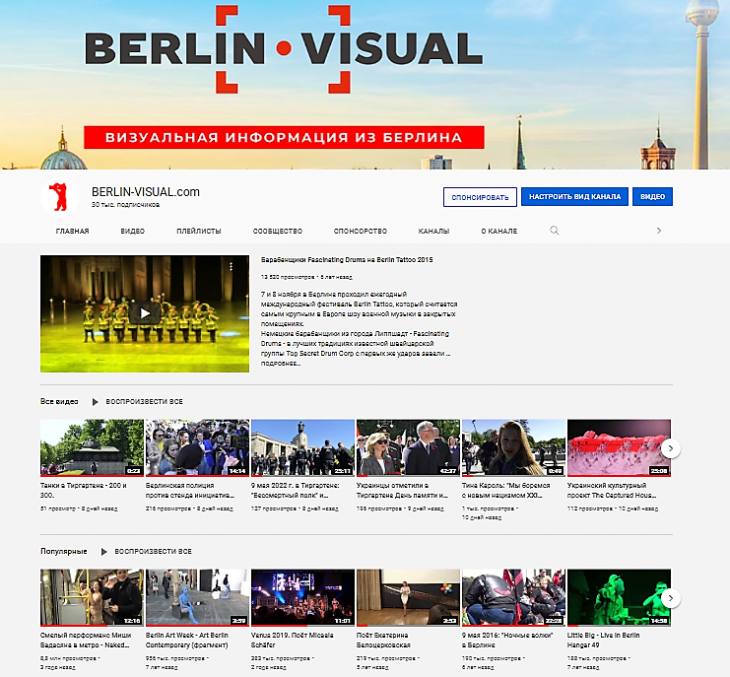Open the КАНАЛЫ tab
The width and height of the screenshot is (730, 677).
433,231
